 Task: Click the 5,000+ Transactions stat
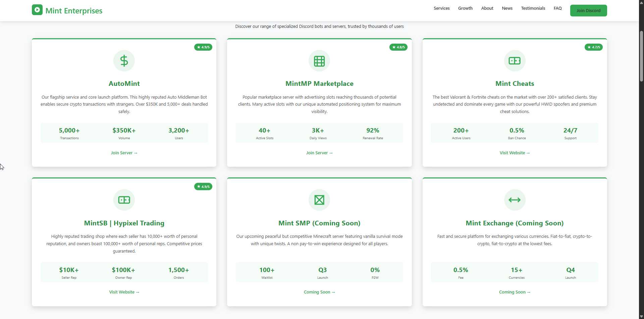(69, 133)
